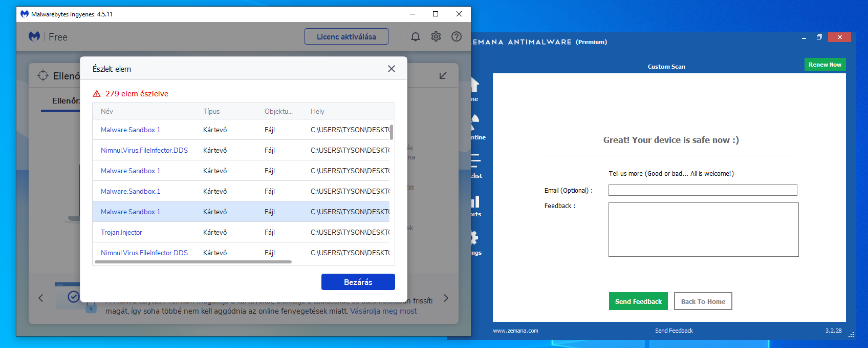868x348 pixels.
Task: Click the detection list vertical scrollbar
Action: click(392, 132)
